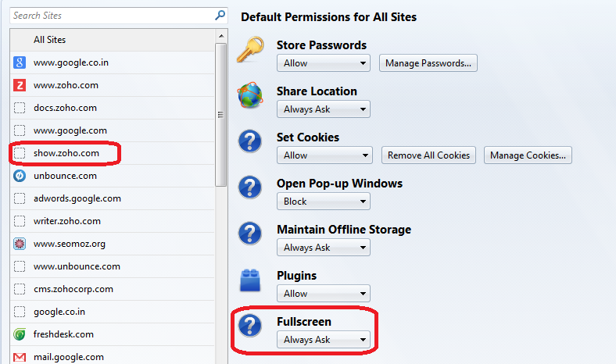This screenshot has width=616, height=364.
Task: Open Manage Cookies... dialog
Action: coord(528,155)
